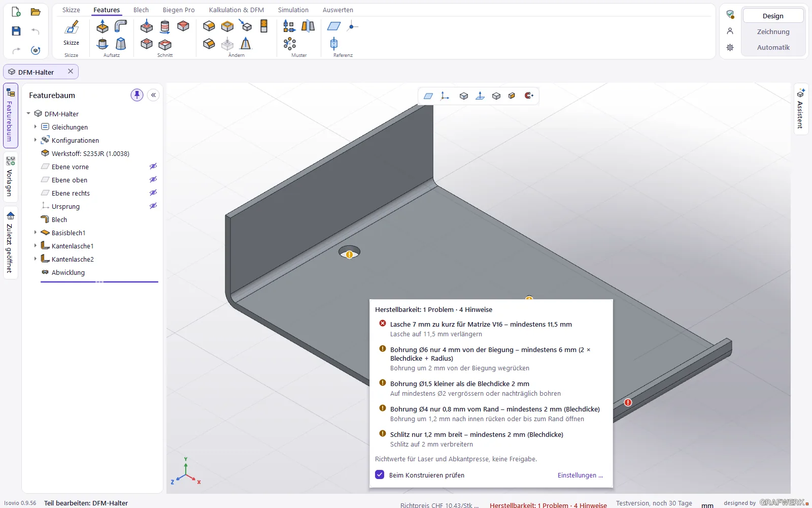This screenshot has width=812, height=508.
Task: Expand the Konfigurationen node
Action: coord(35,140)
